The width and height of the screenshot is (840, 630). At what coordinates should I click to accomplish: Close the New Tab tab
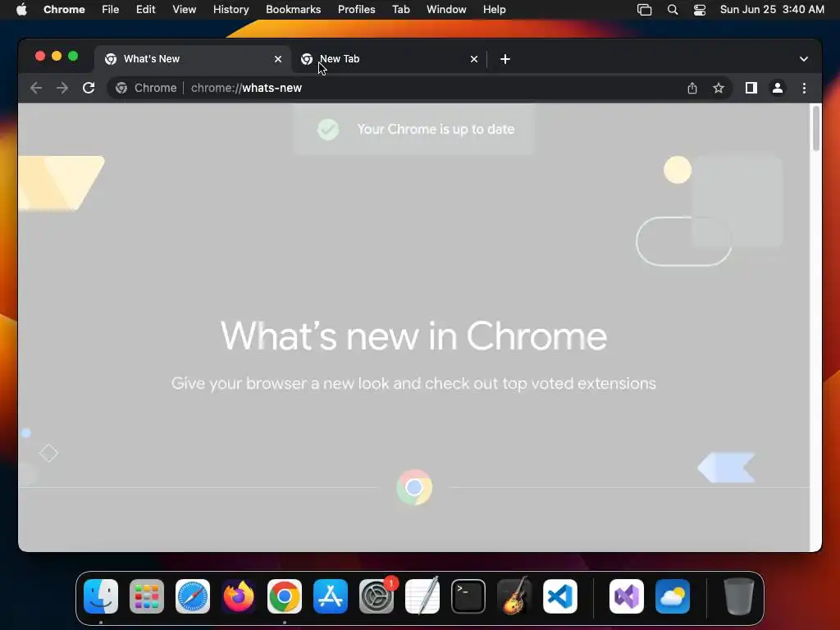473,59
